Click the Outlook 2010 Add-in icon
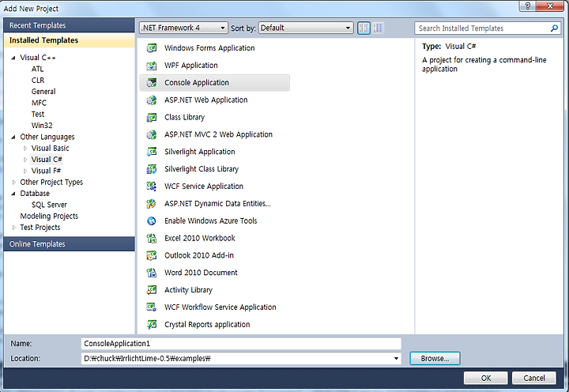Image resolution: width=569 pixels, height=392 pixels. pos(151,255)
